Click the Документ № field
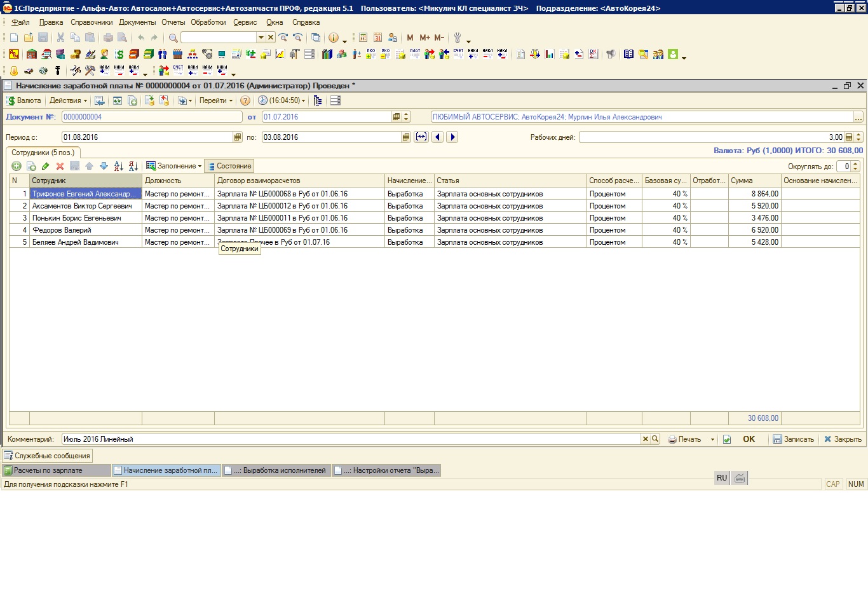 tap(152, 117)
